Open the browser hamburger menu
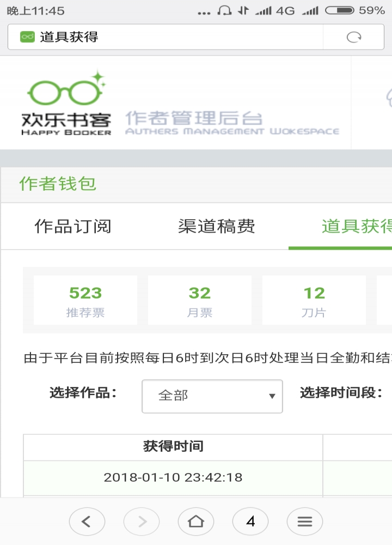The width and height of the screenshot is (392, 545). [305, 522]
